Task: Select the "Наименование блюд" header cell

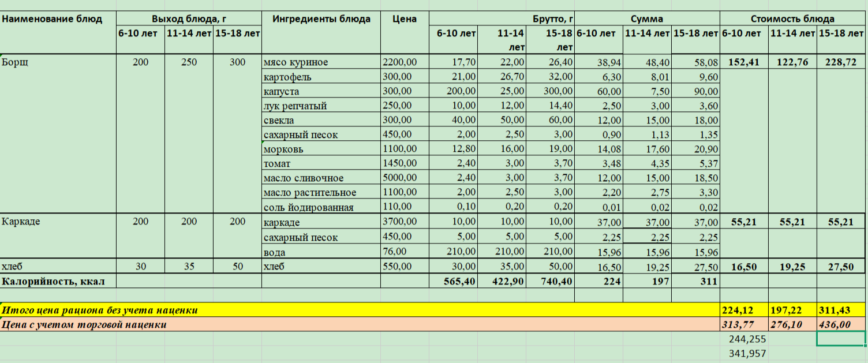Action: tap(52, 19)
